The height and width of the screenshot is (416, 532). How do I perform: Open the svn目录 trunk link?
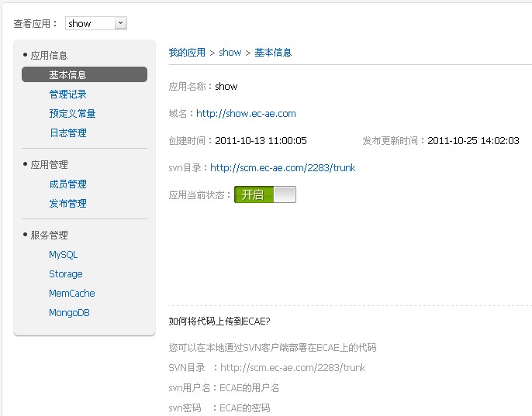282,168
